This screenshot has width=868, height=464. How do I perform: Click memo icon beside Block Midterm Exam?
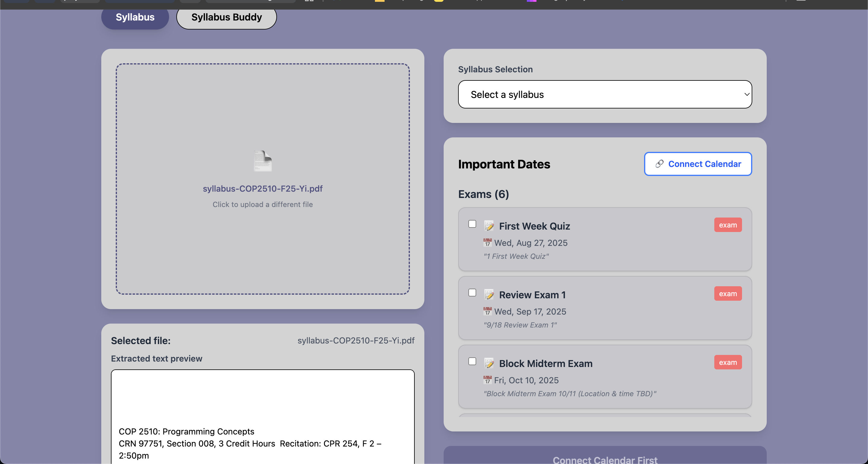click(489, 363)
